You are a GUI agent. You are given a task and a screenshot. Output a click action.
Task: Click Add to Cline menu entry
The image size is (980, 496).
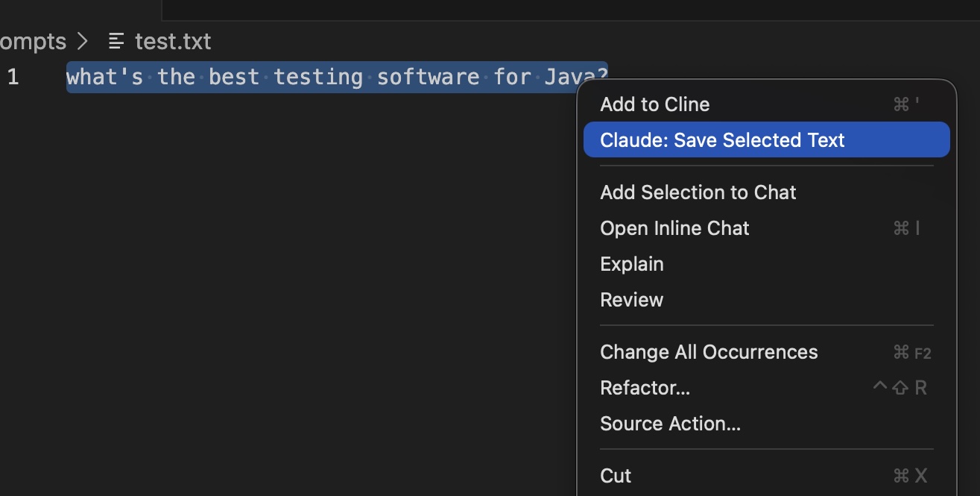tap(654, 104)
